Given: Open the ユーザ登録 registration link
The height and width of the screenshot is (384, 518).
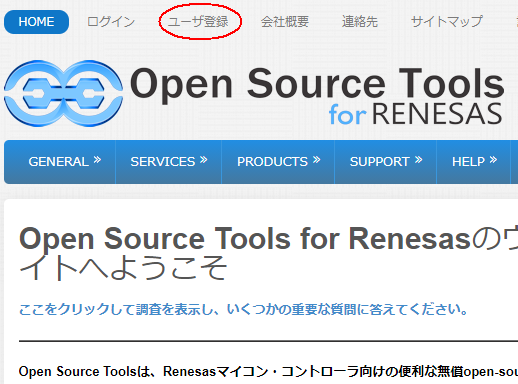Looking at the screenshot, I should click(x=198, y=22).
